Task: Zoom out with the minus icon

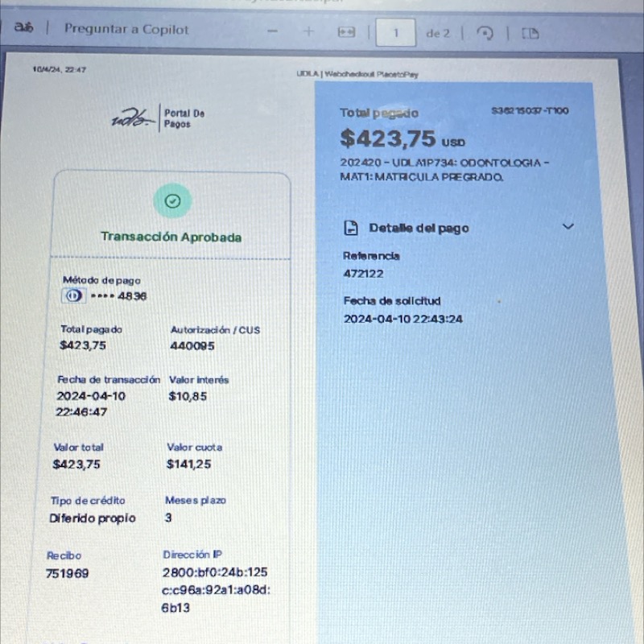Action: pos(273,31)
